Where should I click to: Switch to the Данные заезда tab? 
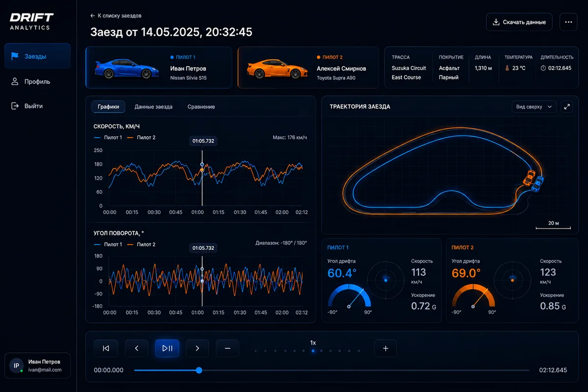(x=153, y=107)
